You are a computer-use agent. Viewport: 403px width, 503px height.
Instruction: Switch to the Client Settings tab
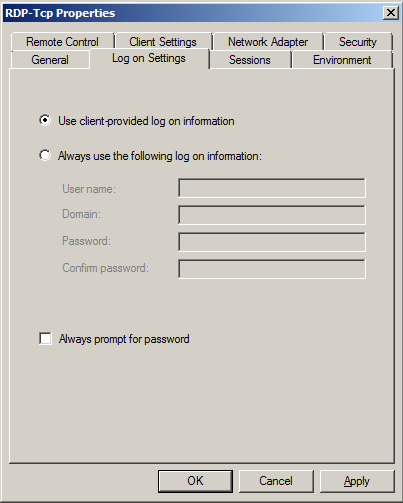click(163, 42)
